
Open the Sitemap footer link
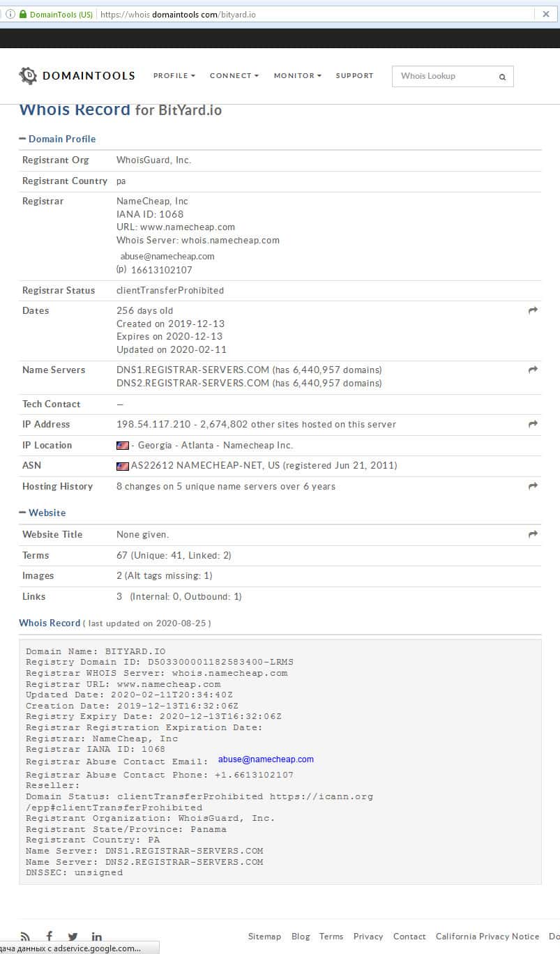coord(264,937)
